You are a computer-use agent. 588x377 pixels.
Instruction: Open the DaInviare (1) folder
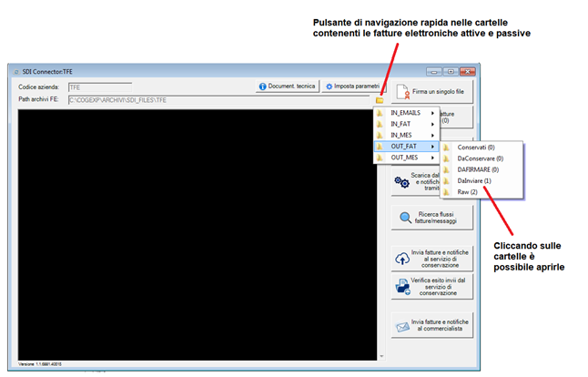[482, 181]
